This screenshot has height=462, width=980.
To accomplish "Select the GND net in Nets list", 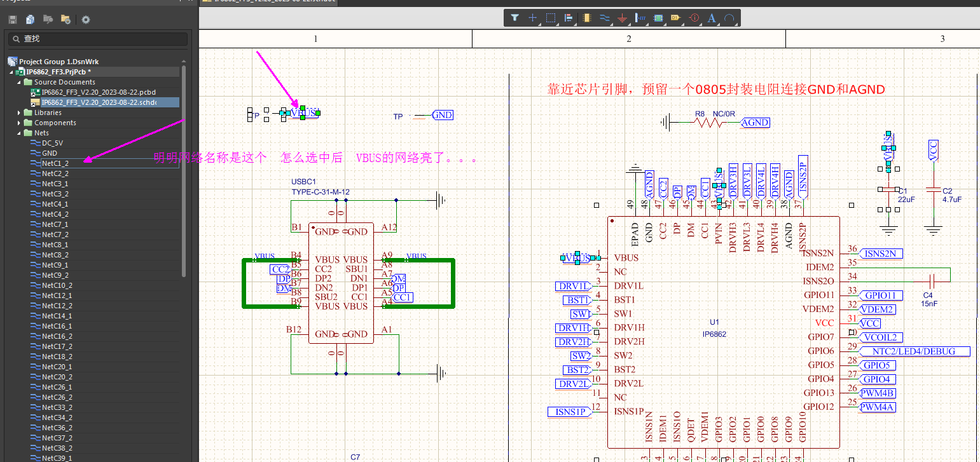I will [50, 153].
